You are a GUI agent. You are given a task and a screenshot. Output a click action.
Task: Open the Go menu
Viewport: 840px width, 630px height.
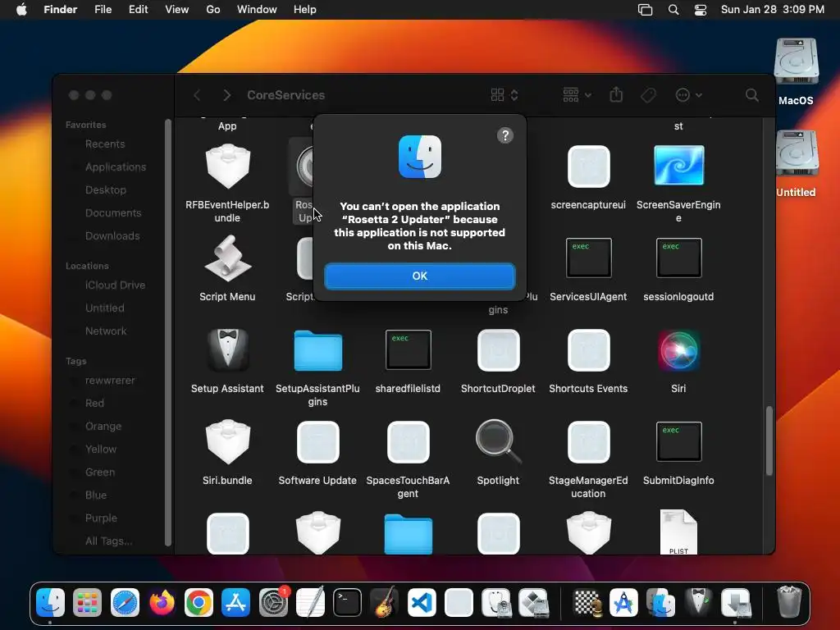(x=213, y=10)
